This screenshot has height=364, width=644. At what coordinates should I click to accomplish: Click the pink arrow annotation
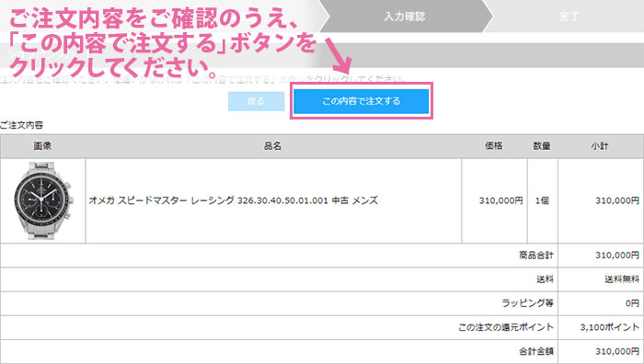339,57
